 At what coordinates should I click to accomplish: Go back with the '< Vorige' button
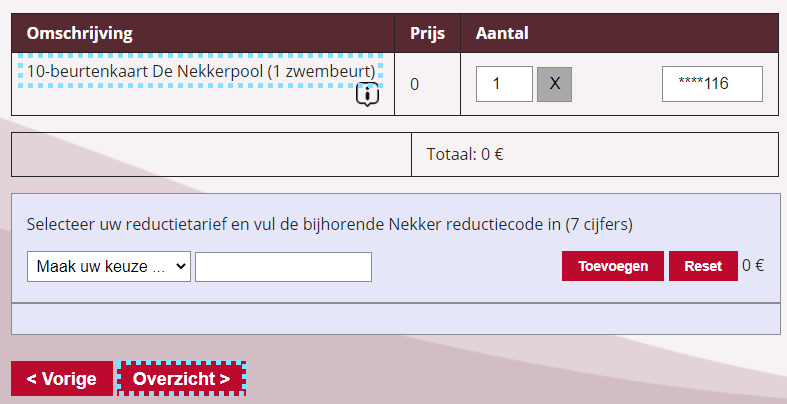tap(62, 379)
